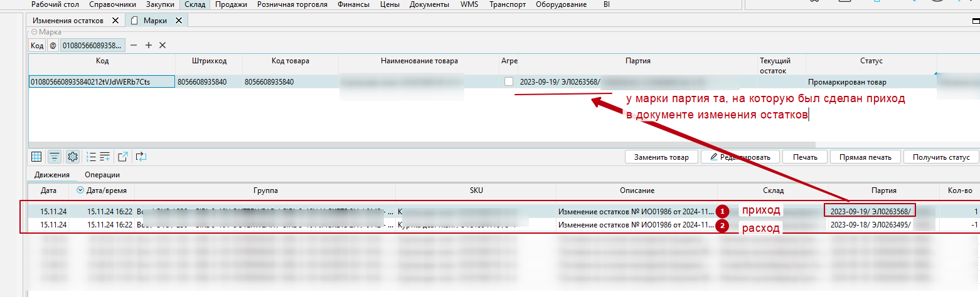Open settings via the gear icon
Image resolution: width=980 pixels, height=297 pixels.
coord(73,157)
